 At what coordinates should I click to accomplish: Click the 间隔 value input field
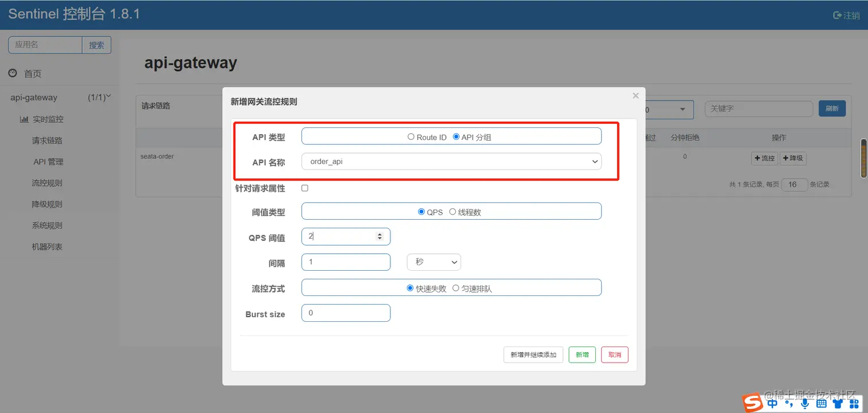(346, 262)
